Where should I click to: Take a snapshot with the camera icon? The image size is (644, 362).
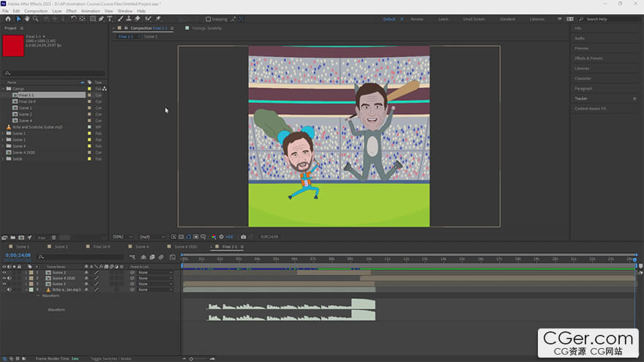[244, 236]
